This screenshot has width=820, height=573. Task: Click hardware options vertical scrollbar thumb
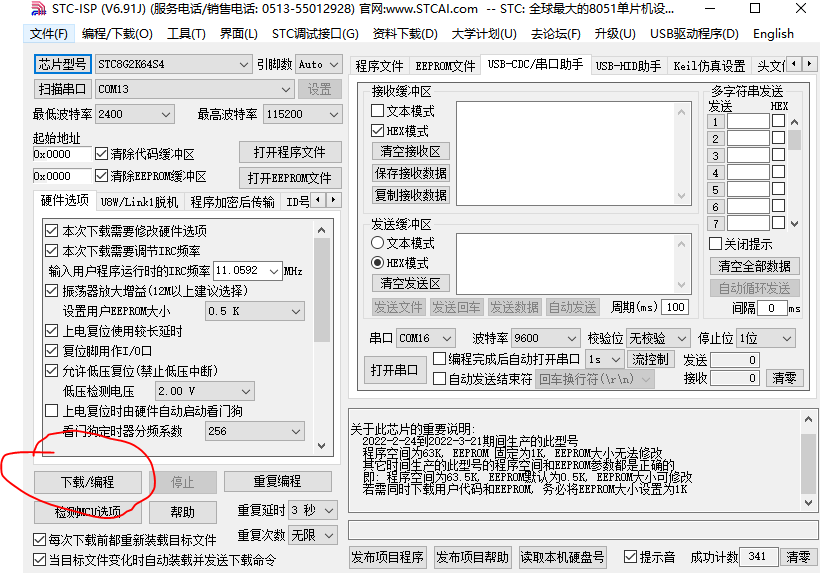(x=322, y=290)
